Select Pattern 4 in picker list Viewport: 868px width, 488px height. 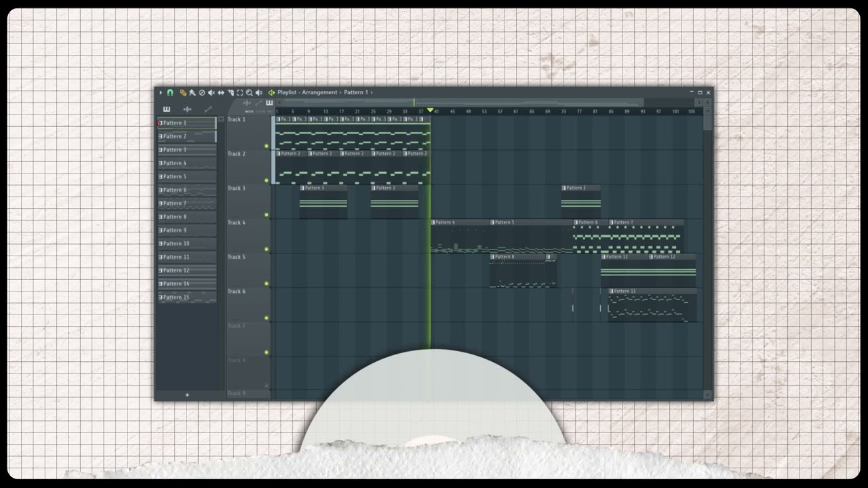(x=186, y=163)
